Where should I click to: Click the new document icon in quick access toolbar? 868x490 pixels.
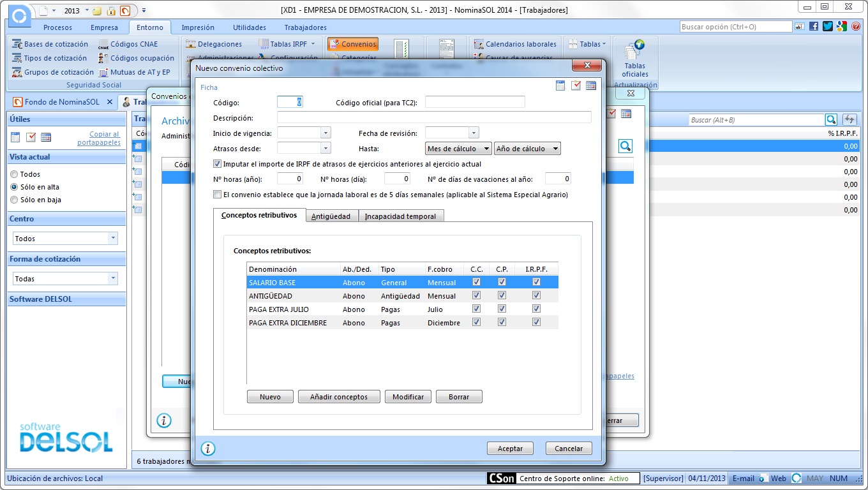point(43,11)
